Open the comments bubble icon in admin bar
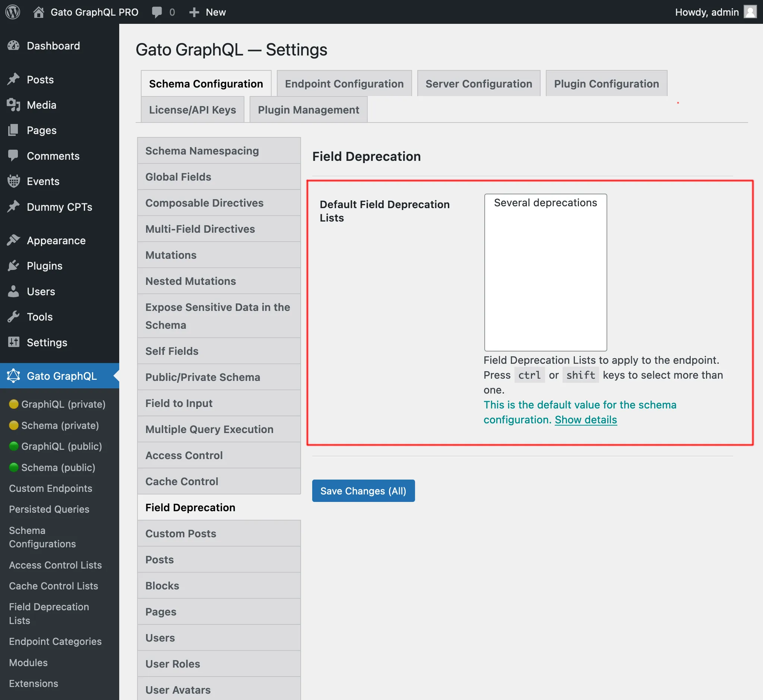Image resolution: width=763 pixels, height=700 pixels. 156,12
